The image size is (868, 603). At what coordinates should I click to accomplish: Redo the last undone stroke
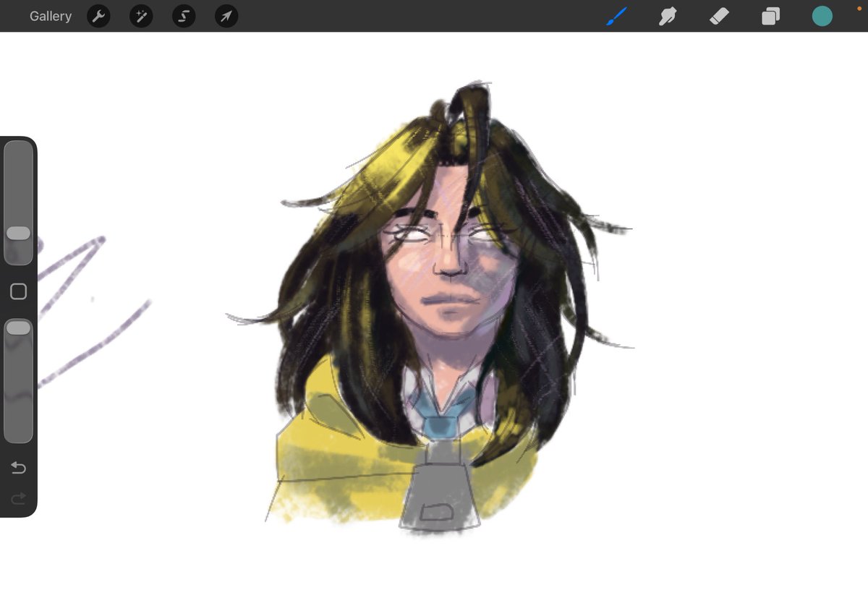click(x=18, y=498)
